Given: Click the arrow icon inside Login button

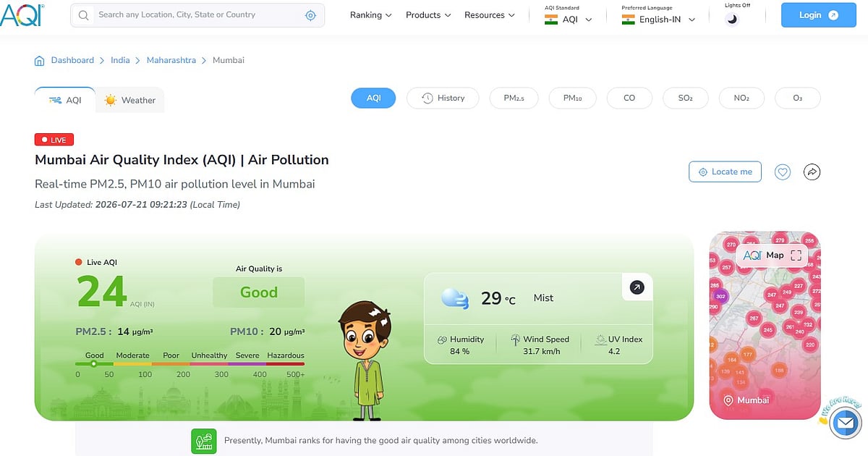Looking at the screenshot, I should (x=833, y=15).
